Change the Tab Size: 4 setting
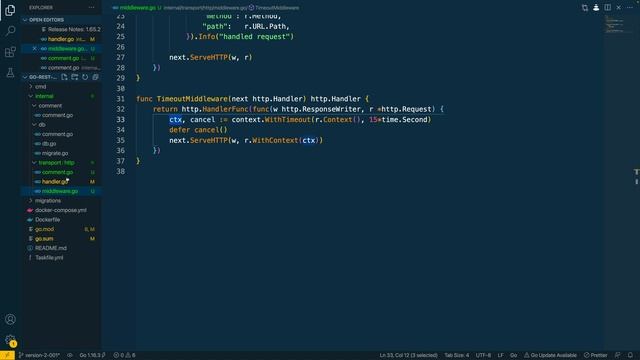640x360 pixels. click(456, 356)
